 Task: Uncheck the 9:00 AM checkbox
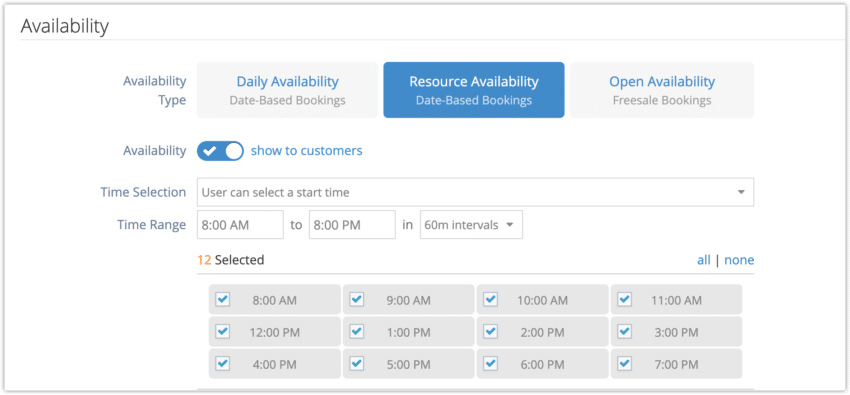[x=356, y=299]
